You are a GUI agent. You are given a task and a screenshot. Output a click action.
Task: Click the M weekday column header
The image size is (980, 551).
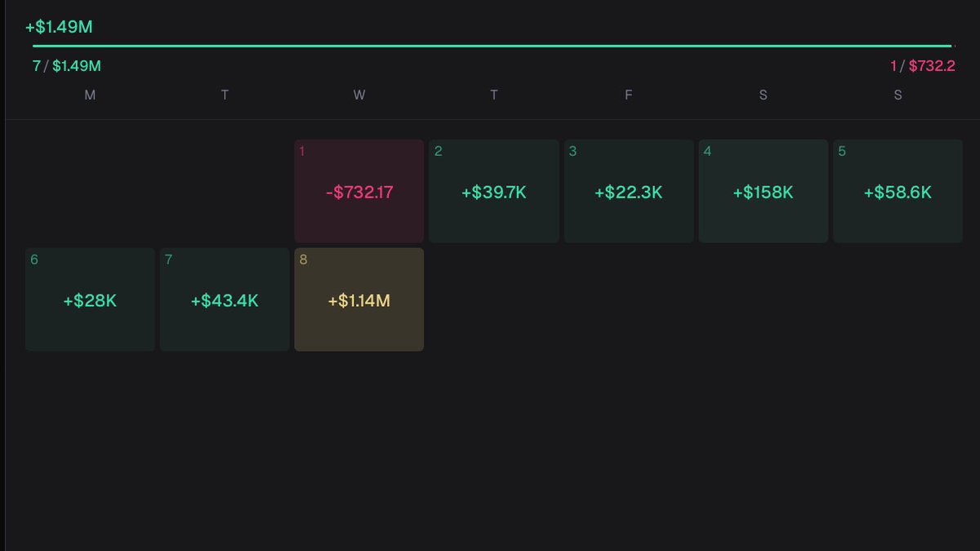click(x=90, y=96)
